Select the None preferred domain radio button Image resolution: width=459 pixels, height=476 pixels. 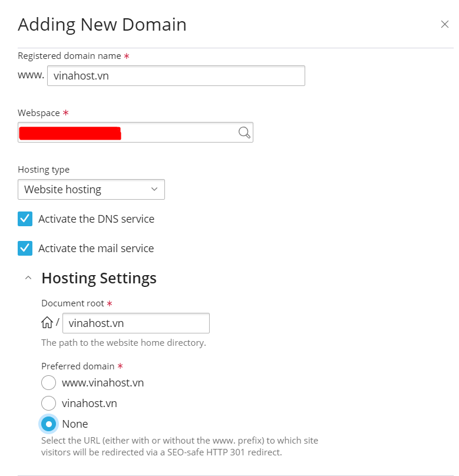click(x=49, y=424)
